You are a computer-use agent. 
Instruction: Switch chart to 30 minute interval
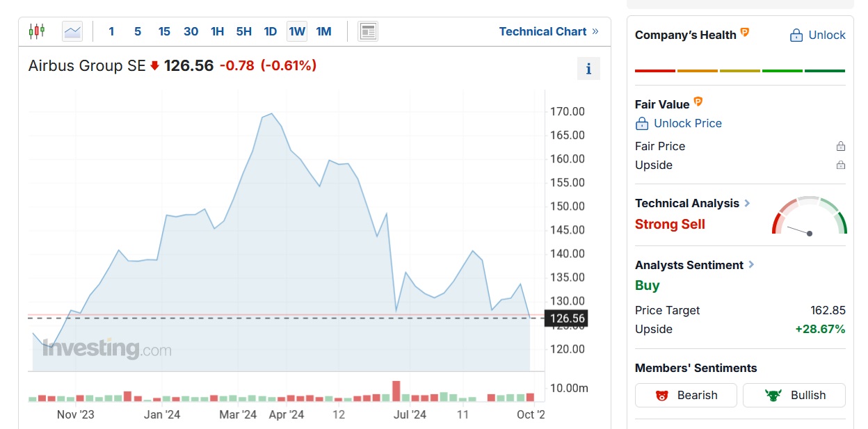191,31
